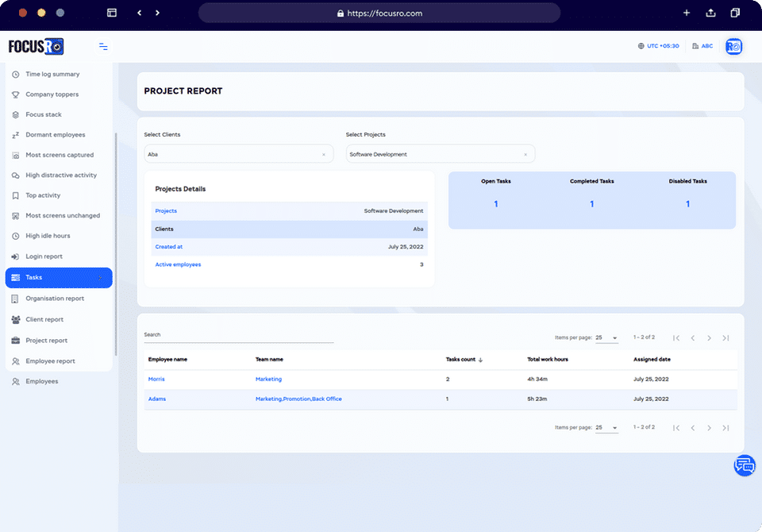762x532 pixels.
Task: Click the UTC +05:30 timezone selector
Action: pos(659,46)
